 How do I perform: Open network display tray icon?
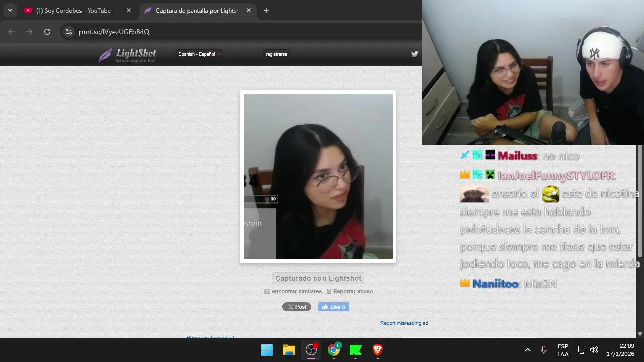582,350
